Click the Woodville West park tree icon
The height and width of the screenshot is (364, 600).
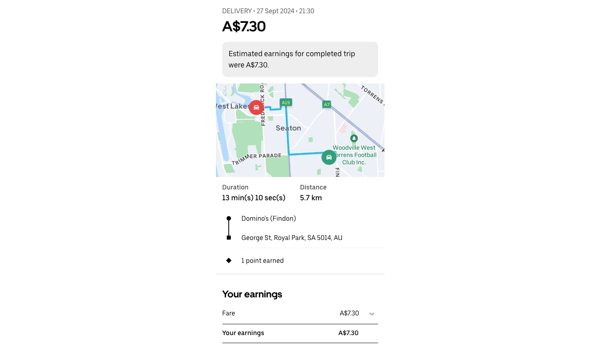(354, 138)
